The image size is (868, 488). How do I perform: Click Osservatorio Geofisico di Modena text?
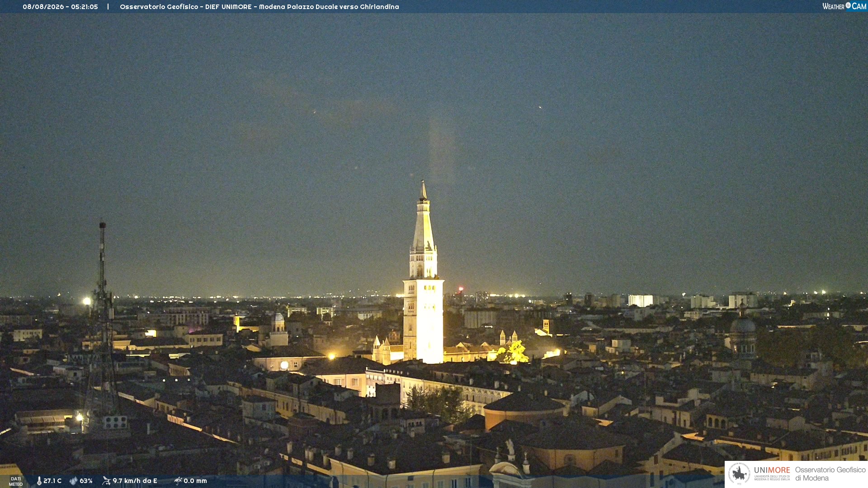pos(830,474)
